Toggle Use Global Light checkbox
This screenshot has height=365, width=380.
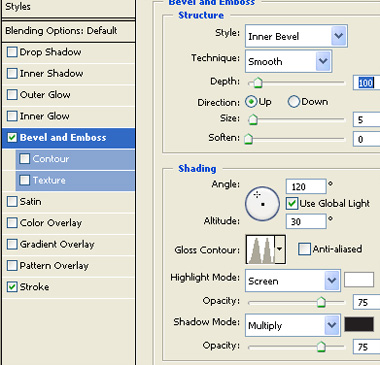292,203
